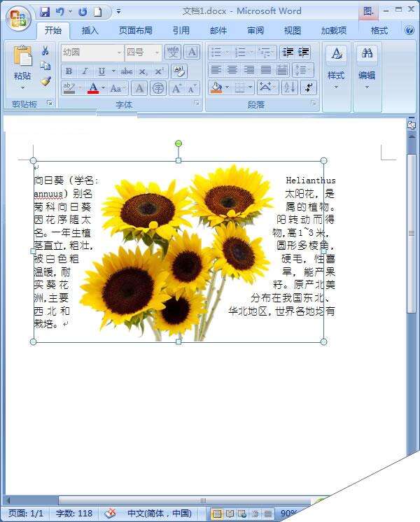Sort with the A-Z sort icon

(289, 88)
